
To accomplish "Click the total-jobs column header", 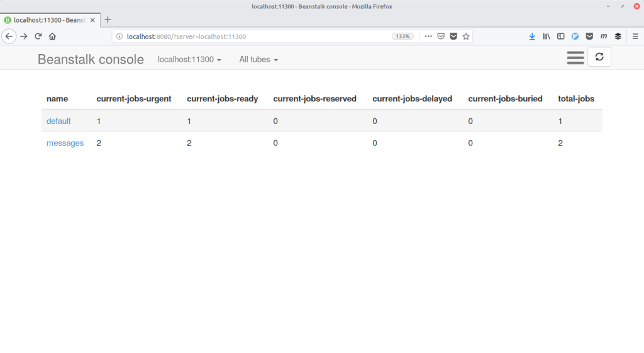I will [576, 99].
